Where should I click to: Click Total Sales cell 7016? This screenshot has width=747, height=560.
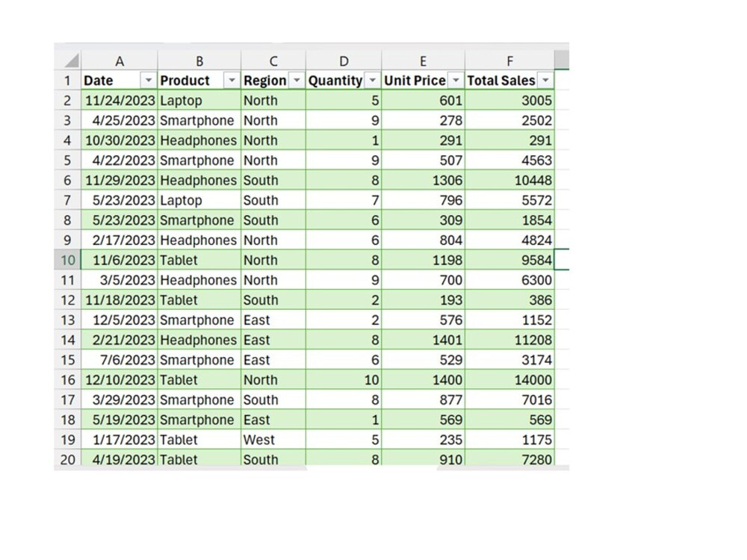coord(509,400)
